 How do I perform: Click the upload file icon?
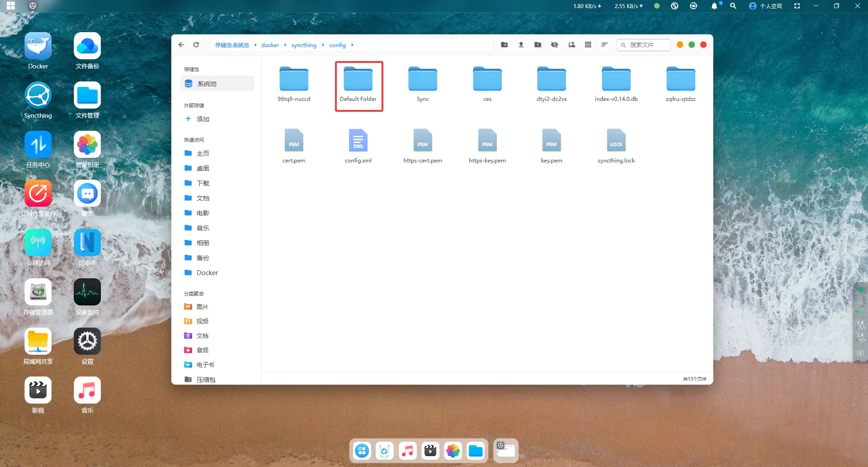521,45
